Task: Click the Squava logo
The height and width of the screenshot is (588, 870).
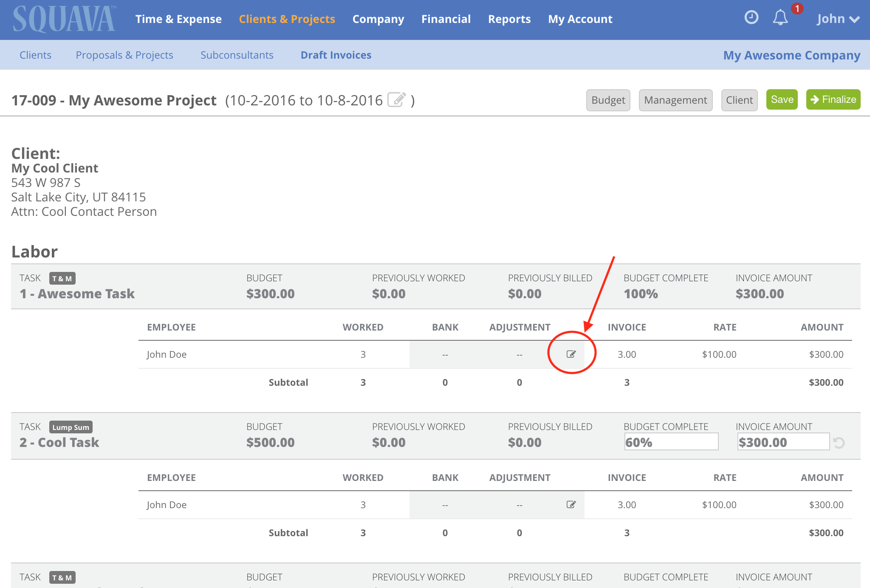Action: click(x=64, y=19)
